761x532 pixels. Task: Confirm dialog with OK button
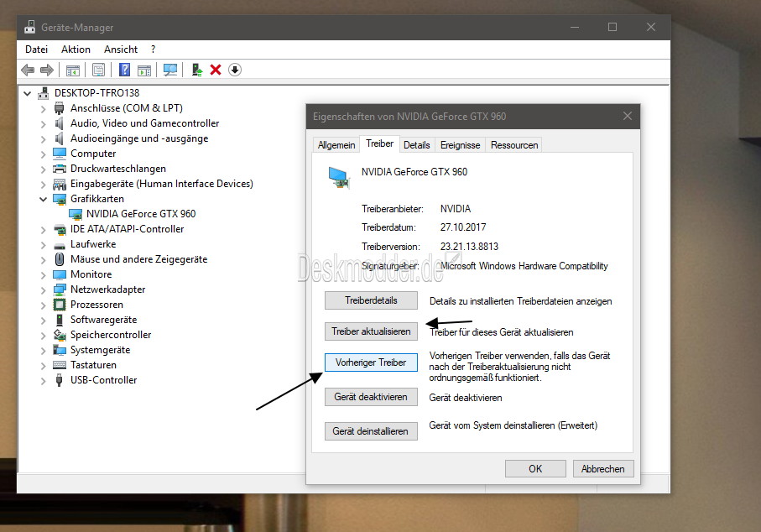point(535,469)
